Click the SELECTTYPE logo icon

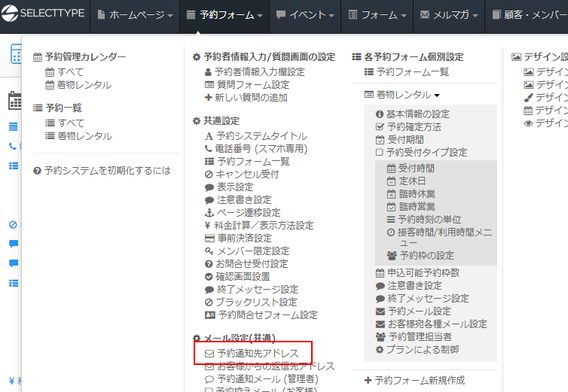coord(11,15)
